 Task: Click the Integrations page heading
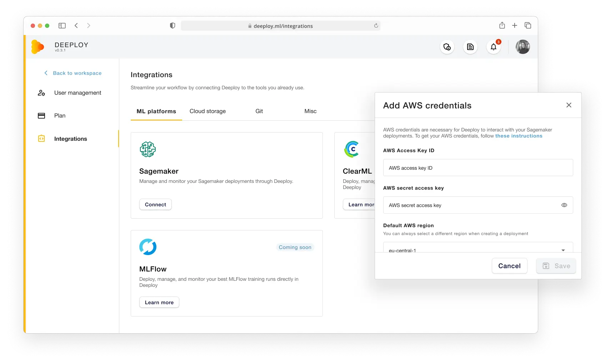click(151, 75)
